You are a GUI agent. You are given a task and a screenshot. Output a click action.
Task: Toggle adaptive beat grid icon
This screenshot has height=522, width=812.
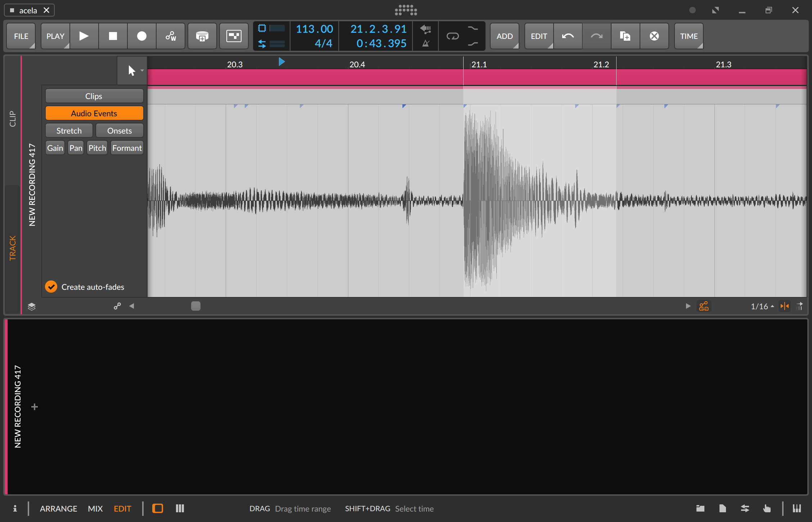point(704,306)
